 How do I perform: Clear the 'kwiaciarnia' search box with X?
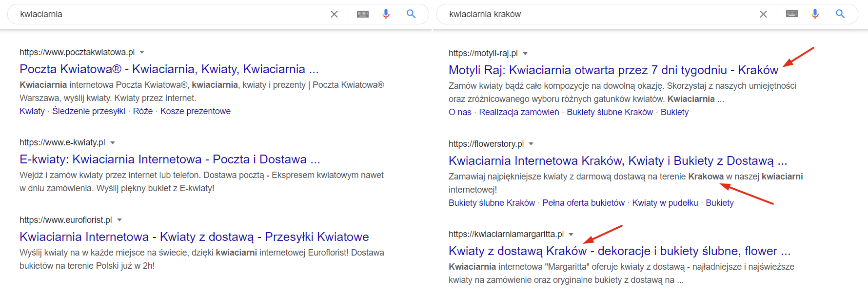tap(334, 14)
